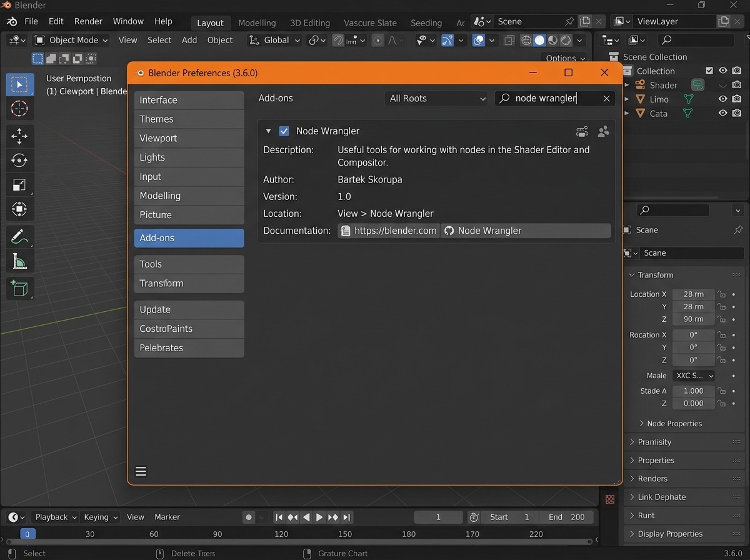Toggle X-ray view in viewport header
This screenshot has width=750, height=560.
pyautogui.click(x=509, y=40)
